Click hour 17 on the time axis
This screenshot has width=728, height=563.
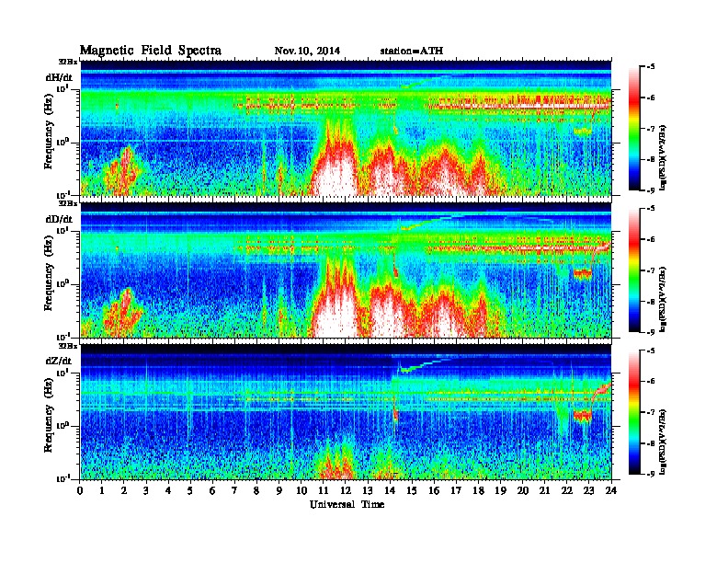click(456, 490)
